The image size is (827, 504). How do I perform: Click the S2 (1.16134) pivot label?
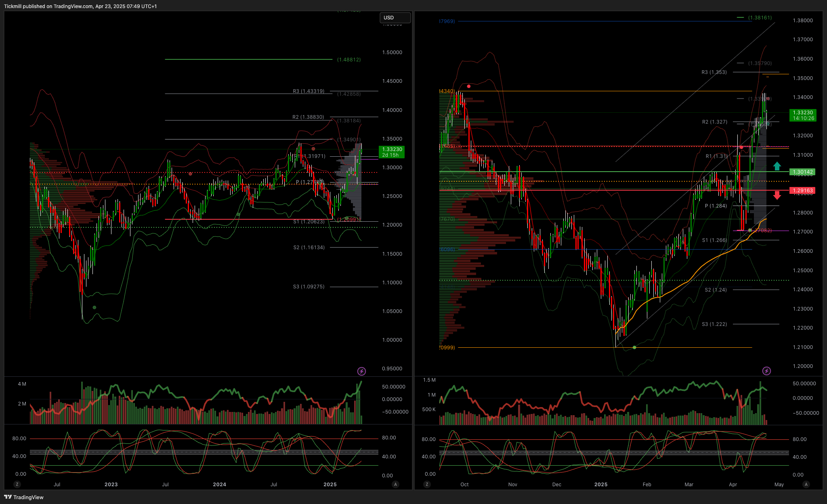(309, 248)
